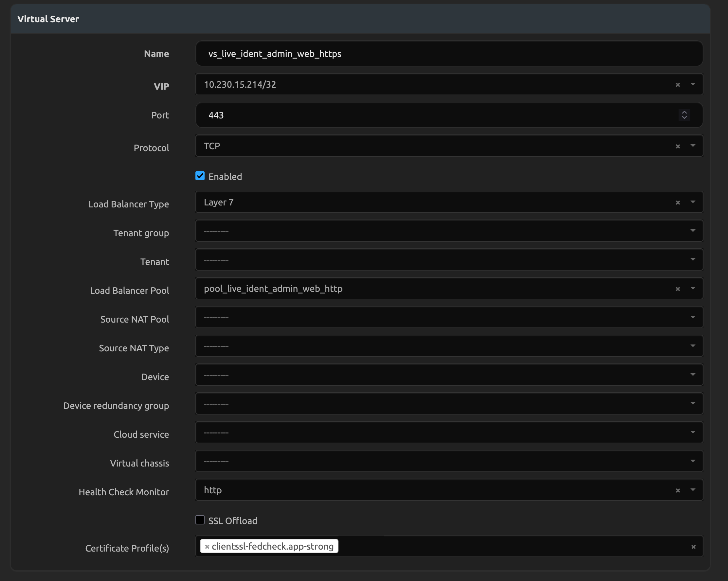Expand the Device dropdown
The image size is (728, 581).
tap(693, 375)
